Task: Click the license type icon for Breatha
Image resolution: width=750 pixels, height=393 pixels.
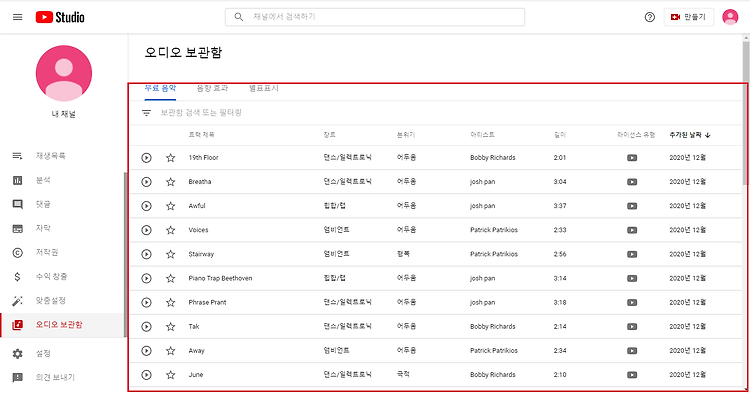Action: coord(632,182)
